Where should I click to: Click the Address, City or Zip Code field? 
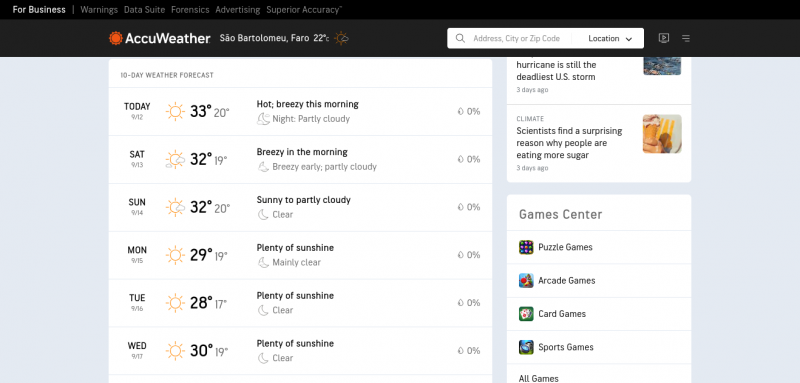click(x=516, y=38)
